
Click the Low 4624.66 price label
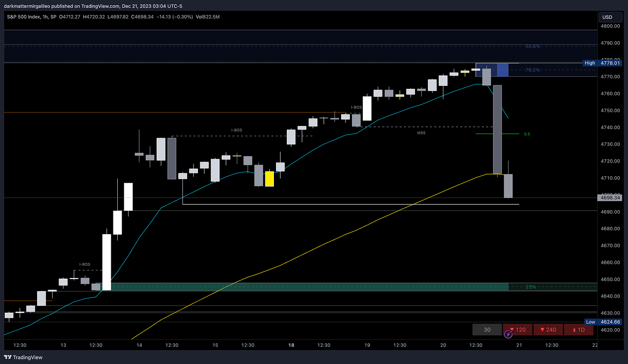(x=603, y=322)
